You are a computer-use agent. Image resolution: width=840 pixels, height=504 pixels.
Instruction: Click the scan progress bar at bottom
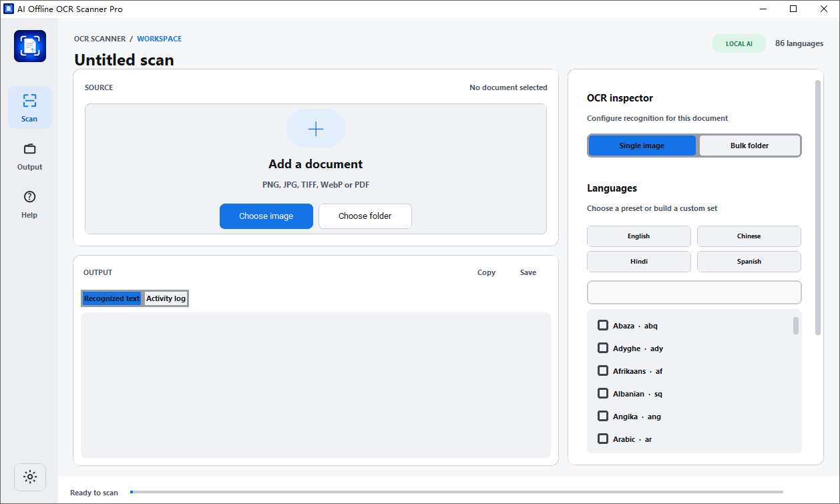pos(457,492)
